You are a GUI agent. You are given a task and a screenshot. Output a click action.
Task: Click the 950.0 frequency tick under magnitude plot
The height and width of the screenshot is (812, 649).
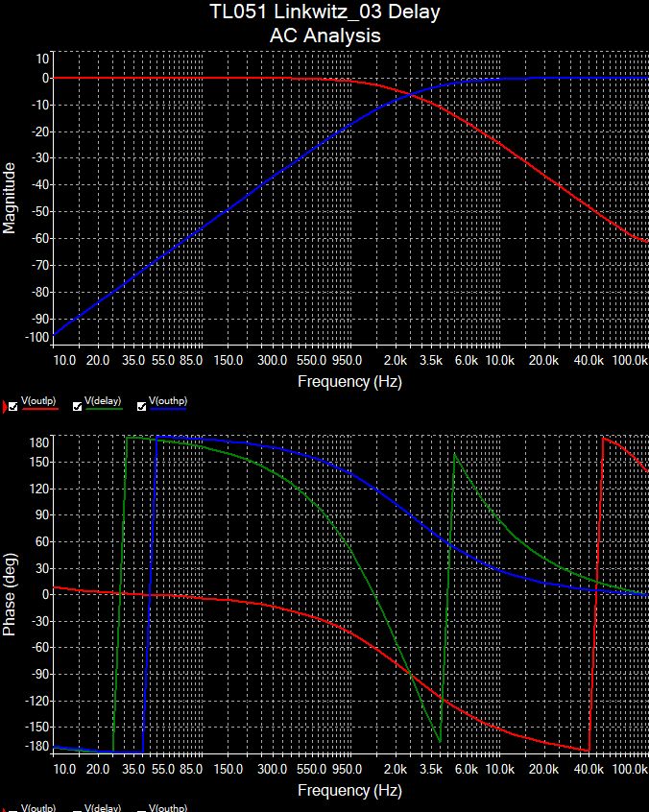click(347, 361)
